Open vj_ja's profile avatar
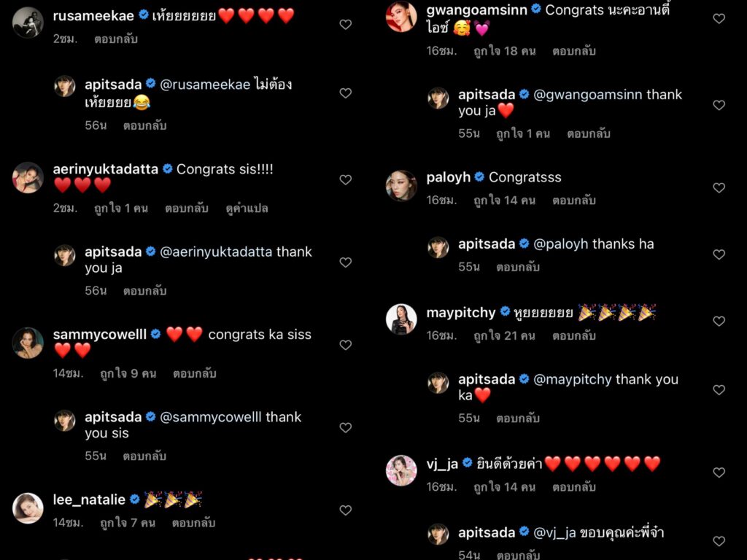The image size is (747, 560). click(x=401, y=470)
